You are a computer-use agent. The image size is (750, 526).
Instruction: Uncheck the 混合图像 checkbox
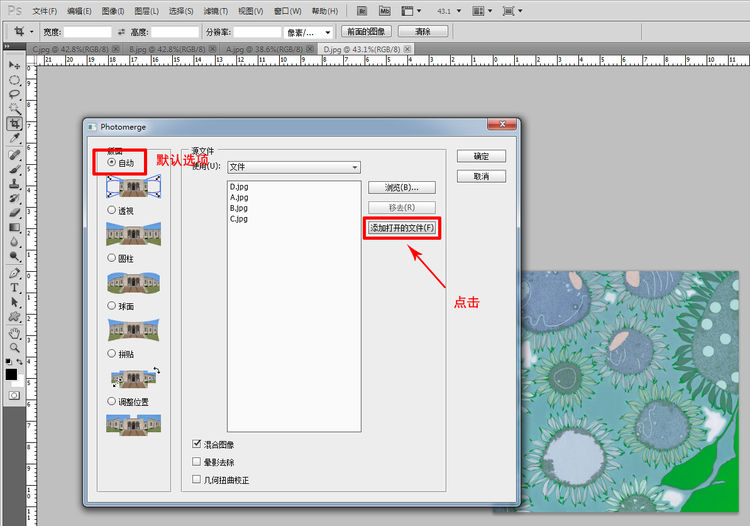click(196, 444)
